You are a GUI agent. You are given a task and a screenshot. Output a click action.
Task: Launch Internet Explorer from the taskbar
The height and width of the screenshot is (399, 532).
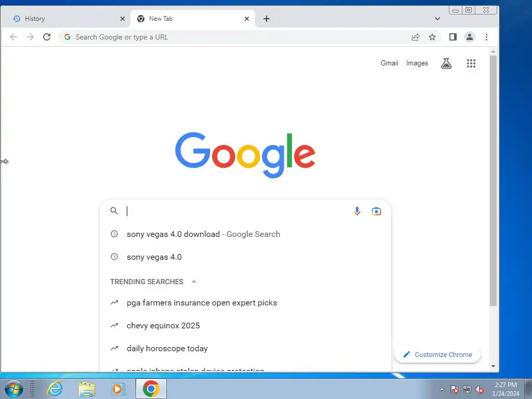tap(55, 389)
